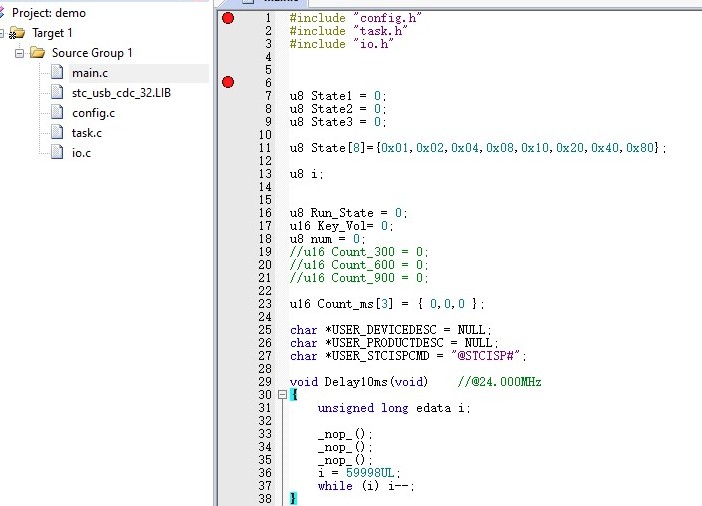Click the main.c file document icon
Viewport: 702px width, 506px height.
tap(57, 72)
